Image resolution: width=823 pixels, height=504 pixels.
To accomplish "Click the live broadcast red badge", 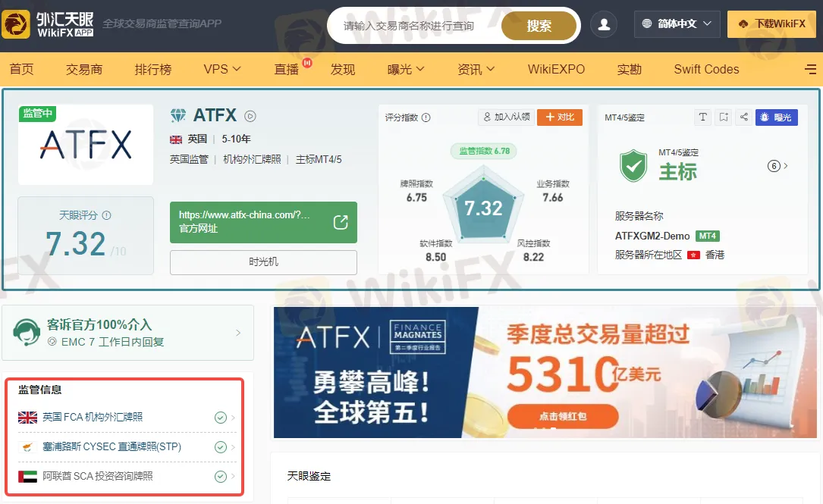I will tap(307, 63).
